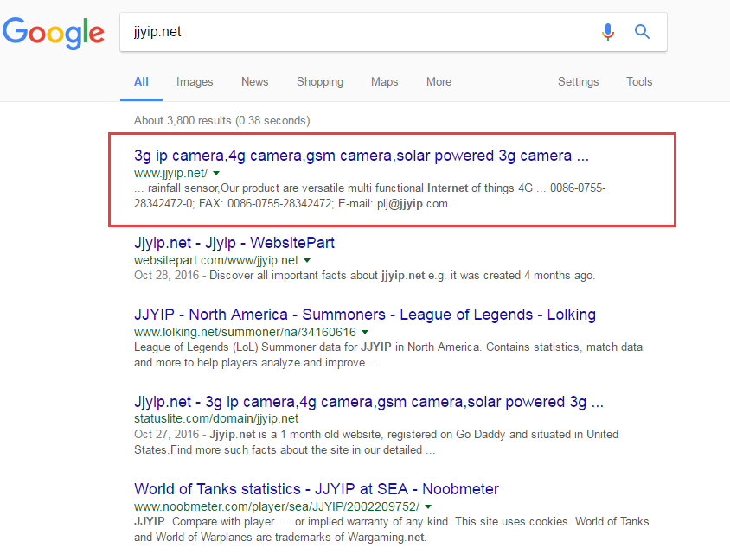The height and width of the screenshot is (560, 730).
Task: Click the websitepart.com/www/jjyip.net URL text
Action: (216, 260)
